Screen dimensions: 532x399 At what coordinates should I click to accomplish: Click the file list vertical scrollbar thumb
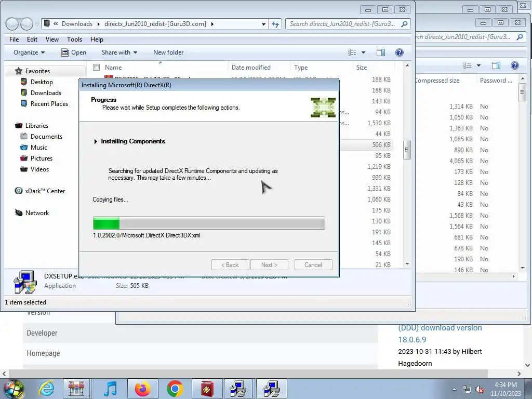pos(407,150)
